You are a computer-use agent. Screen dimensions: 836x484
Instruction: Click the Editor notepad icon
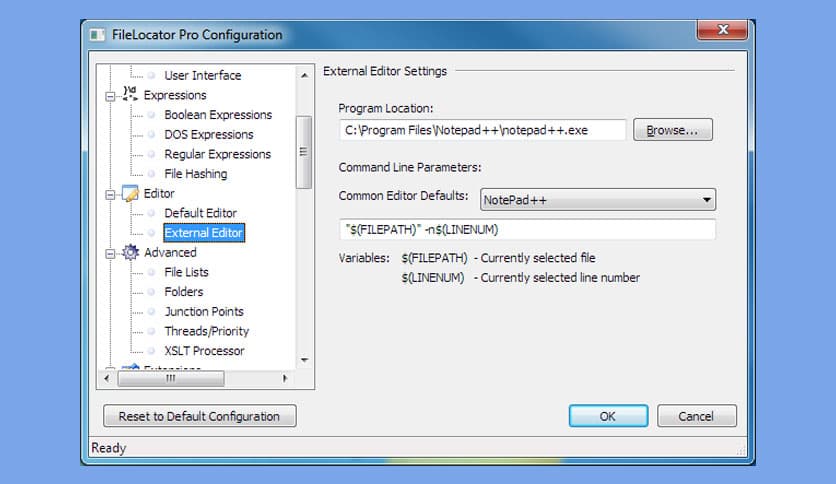(130, 193)
